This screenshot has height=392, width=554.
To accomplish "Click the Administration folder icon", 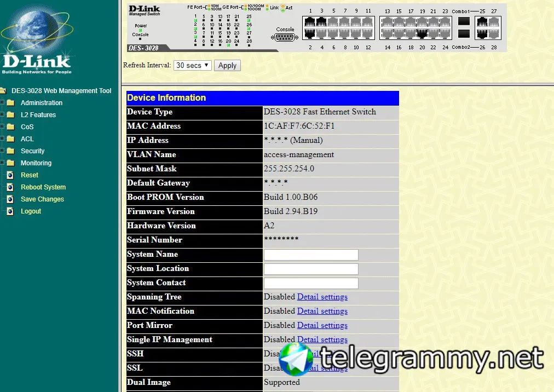I will pos(10,103).
